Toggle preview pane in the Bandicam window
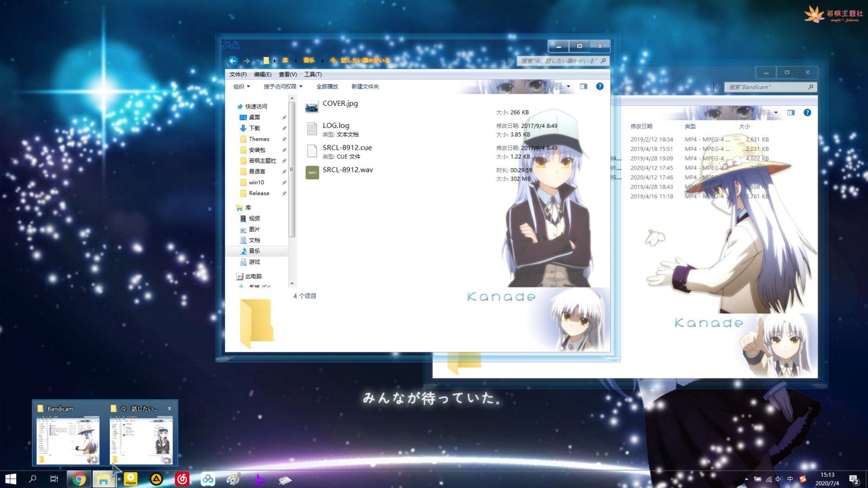868x488 pixels. (x=791, y=112)
